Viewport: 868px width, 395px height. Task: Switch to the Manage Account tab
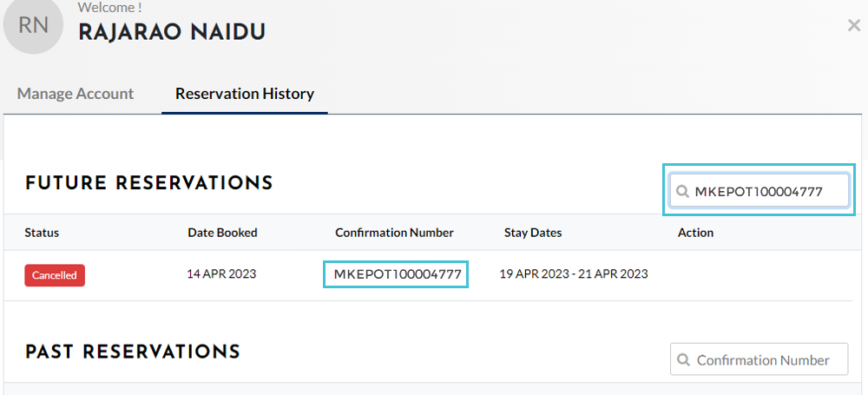point(76,93)
